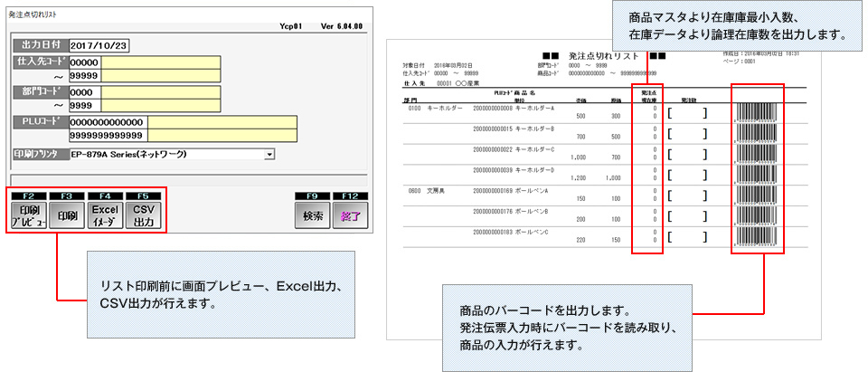Image resolution: width=868 pixels, height=372 pixels.
Task: Click the 出力日付 date field
Action: pos(99,44)
